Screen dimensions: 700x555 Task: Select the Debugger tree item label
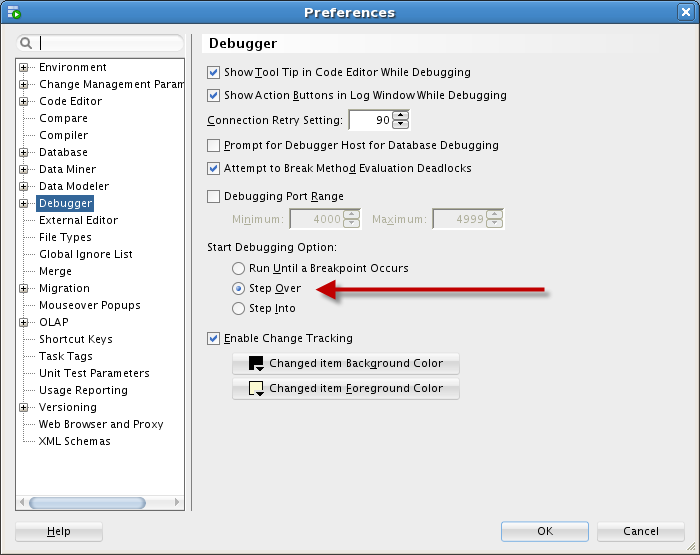pos(65,203)
